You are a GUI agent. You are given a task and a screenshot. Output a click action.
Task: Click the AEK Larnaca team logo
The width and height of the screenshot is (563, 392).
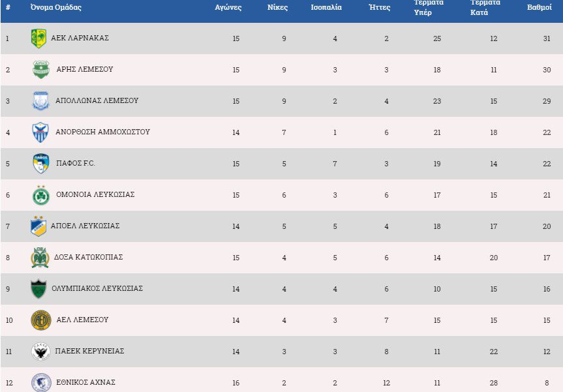38,38
